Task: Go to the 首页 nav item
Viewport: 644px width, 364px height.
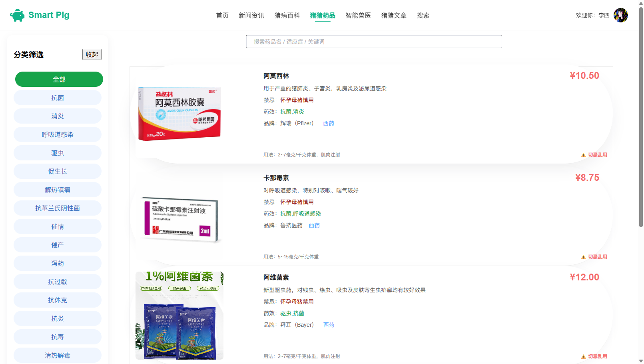Action: pos(222,15)
